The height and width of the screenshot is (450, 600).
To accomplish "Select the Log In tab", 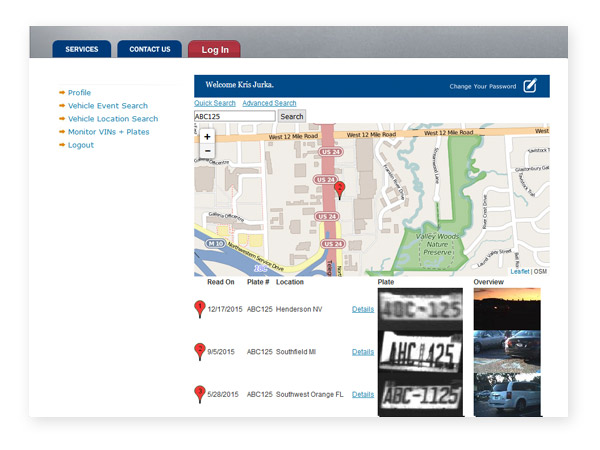I will tap(214, 49).
